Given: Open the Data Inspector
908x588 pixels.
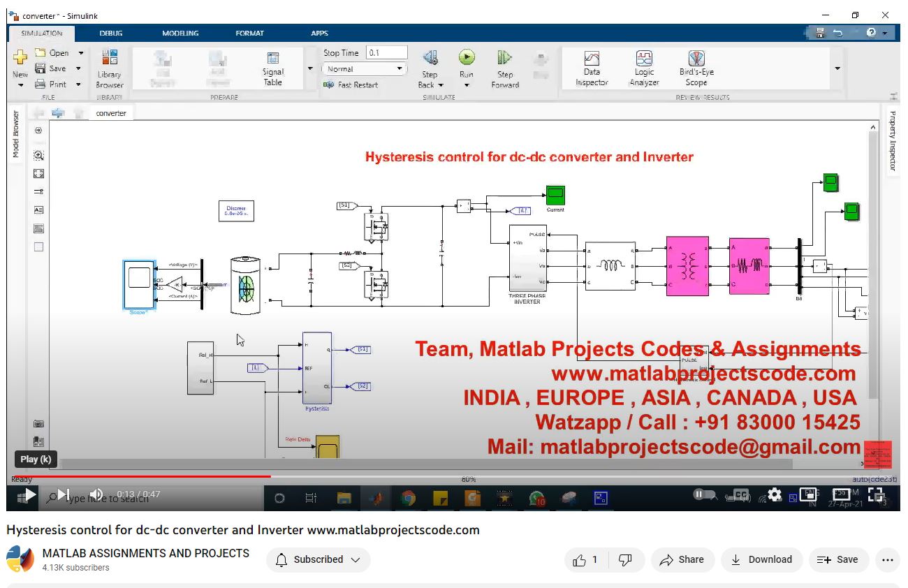Looking at the screenshot, I should pos(592,68).
